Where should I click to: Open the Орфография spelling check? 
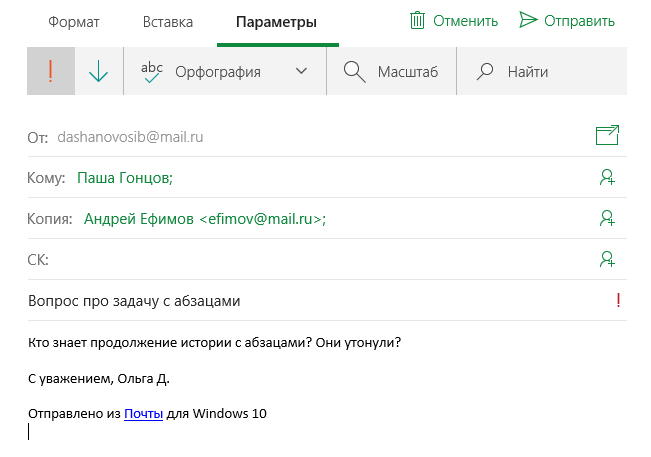pyautogui.click(x=201, y=71)
